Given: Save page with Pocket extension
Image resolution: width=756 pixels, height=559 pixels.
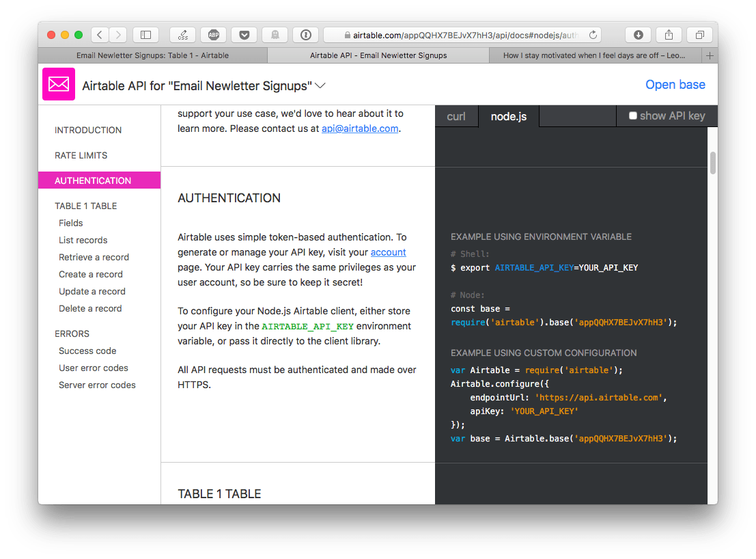Looking at the screenshot, I should [244, 35].
